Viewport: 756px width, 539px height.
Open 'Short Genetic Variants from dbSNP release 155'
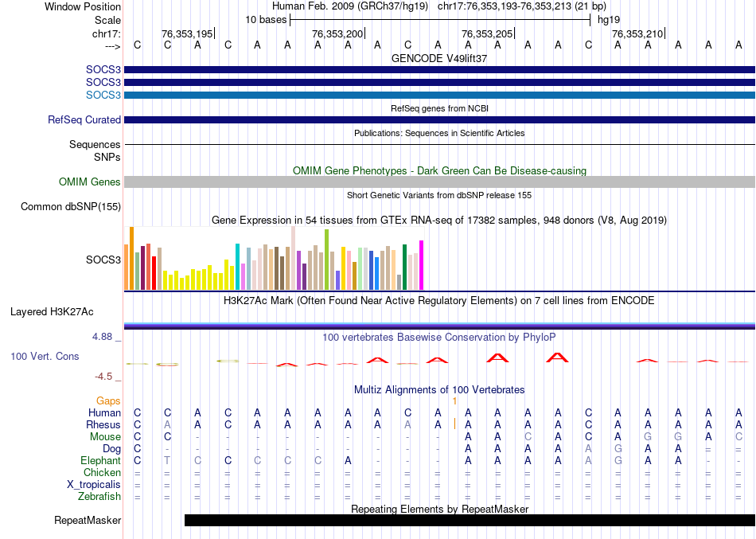click(x=439, y=195)
